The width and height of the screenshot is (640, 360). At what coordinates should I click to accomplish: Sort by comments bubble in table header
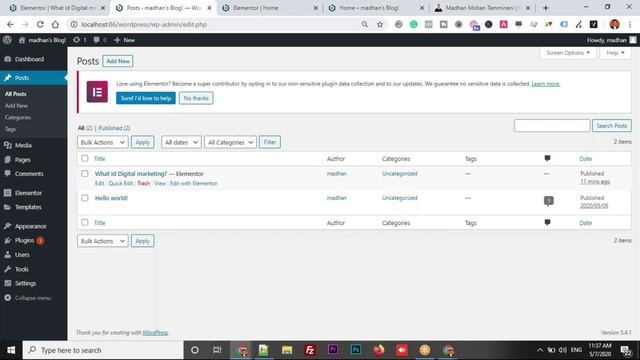[x=547, y=158]
